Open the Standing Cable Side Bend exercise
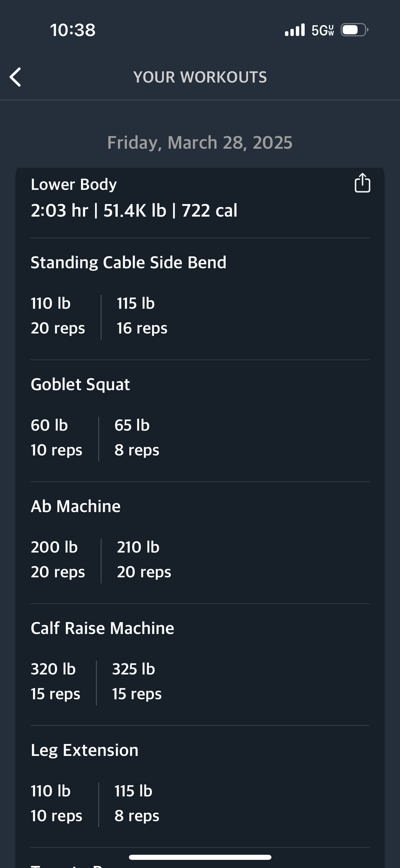 tap(128, 263)
